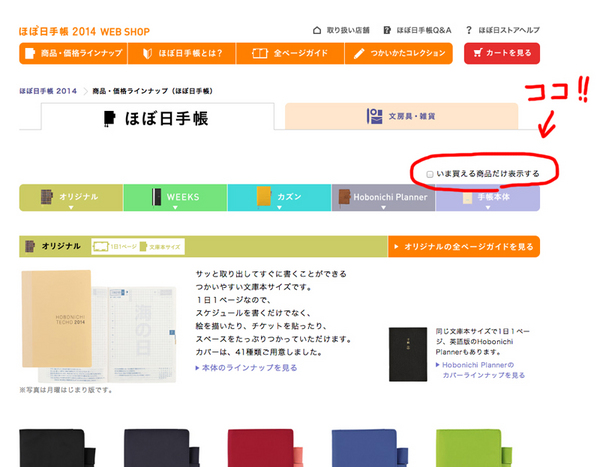Open カートを見る cart button
Viewport: 600px width, 467px height.
tap(501, 52)
